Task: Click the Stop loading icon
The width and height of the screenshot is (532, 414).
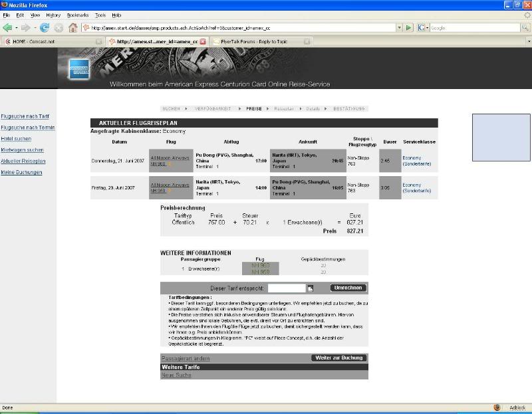Action: pos(59,28)
